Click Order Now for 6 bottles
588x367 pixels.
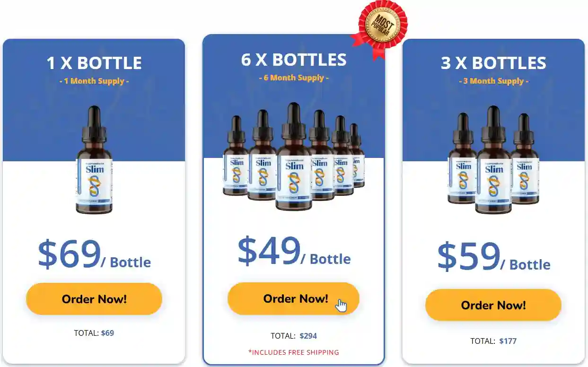click(293, 298)
